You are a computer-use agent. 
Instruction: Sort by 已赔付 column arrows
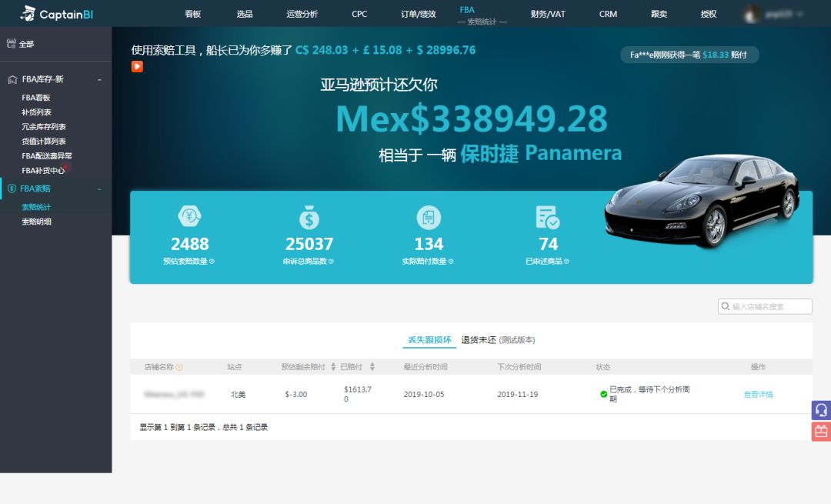(372, 367)
